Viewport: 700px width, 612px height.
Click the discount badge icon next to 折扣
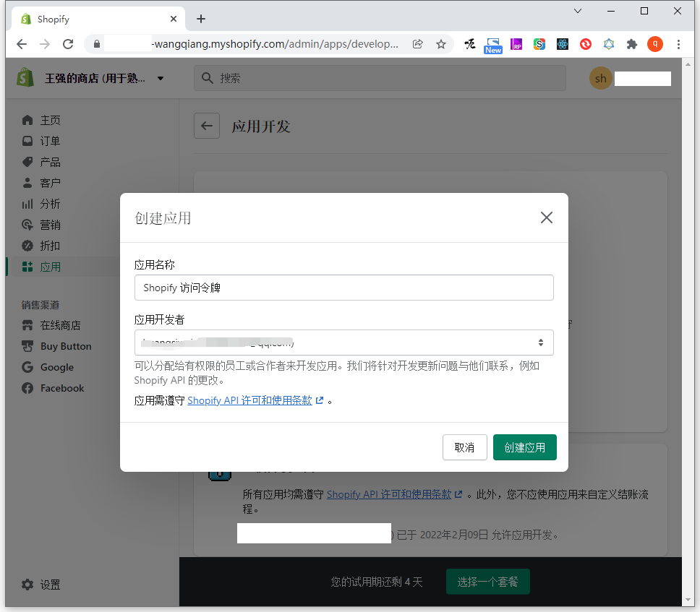click(27, 246)
